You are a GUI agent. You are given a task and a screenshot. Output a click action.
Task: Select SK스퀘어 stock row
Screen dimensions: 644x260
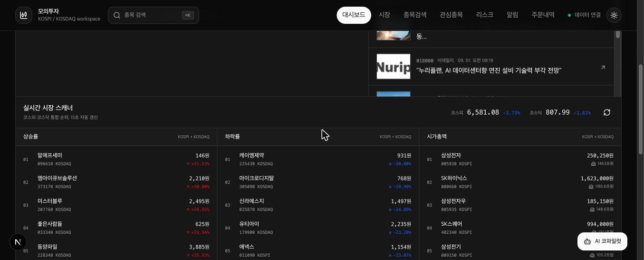pos(520,228)
